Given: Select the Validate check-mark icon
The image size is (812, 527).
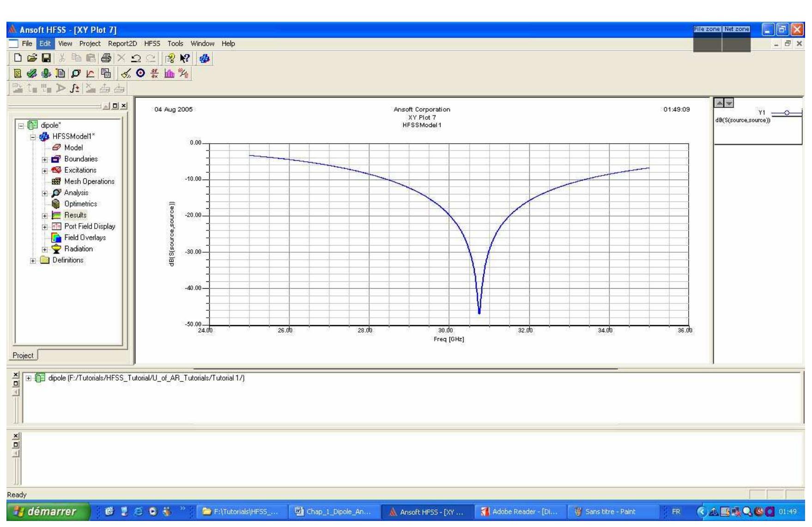Looking at the screenshot, I should [31, 74].
